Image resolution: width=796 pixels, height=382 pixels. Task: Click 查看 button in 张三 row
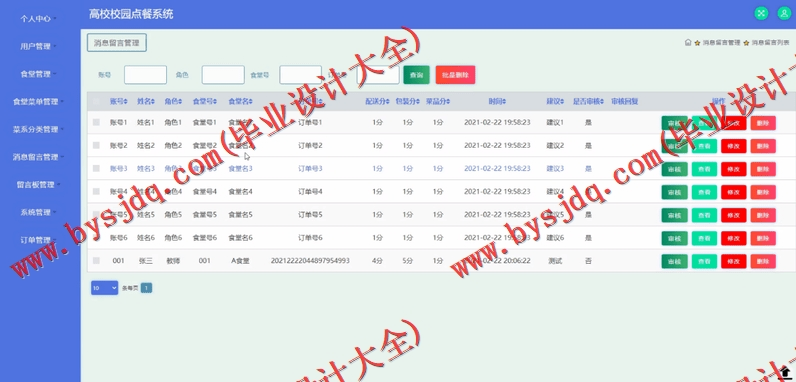(x=705, y=261)
